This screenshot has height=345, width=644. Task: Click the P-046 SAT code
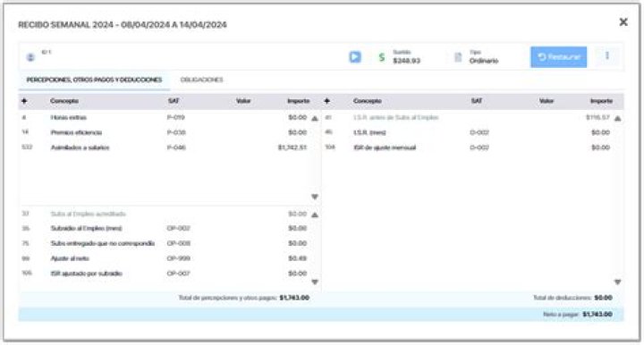point(176,147)
